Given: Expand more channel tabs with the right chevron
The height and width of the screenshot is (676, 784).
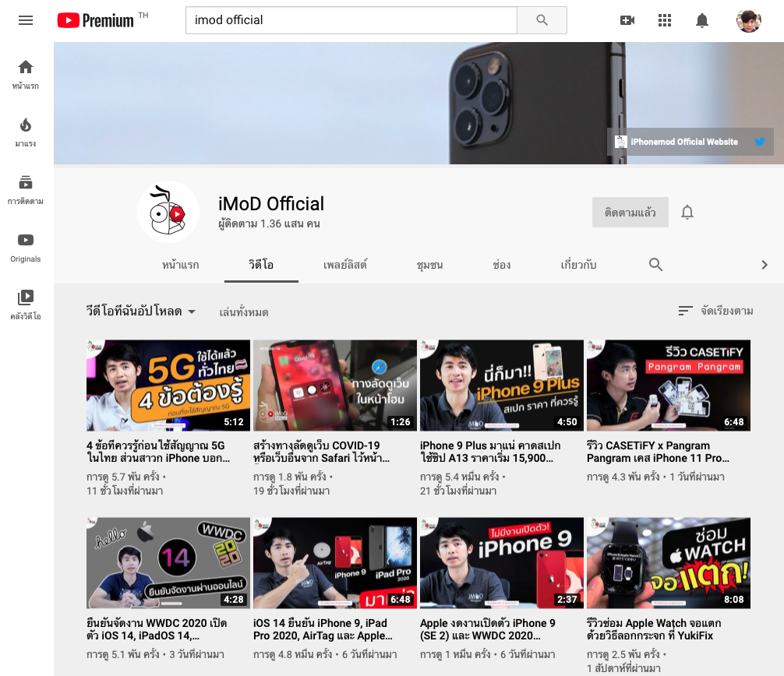Looking at the screenshot, I should 765,265.
